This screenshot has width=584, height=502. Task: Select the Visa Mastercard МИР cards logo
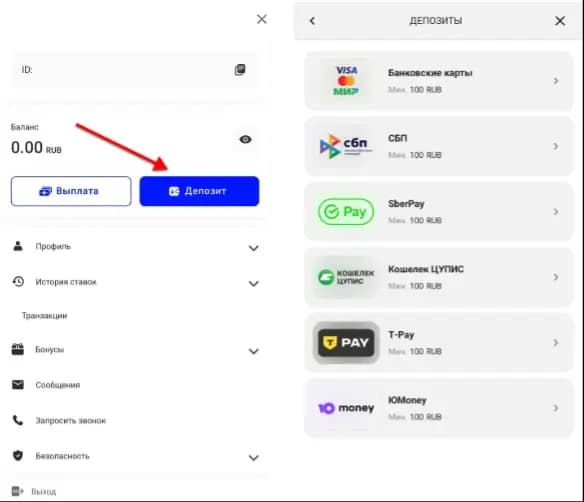pos(346,81)
